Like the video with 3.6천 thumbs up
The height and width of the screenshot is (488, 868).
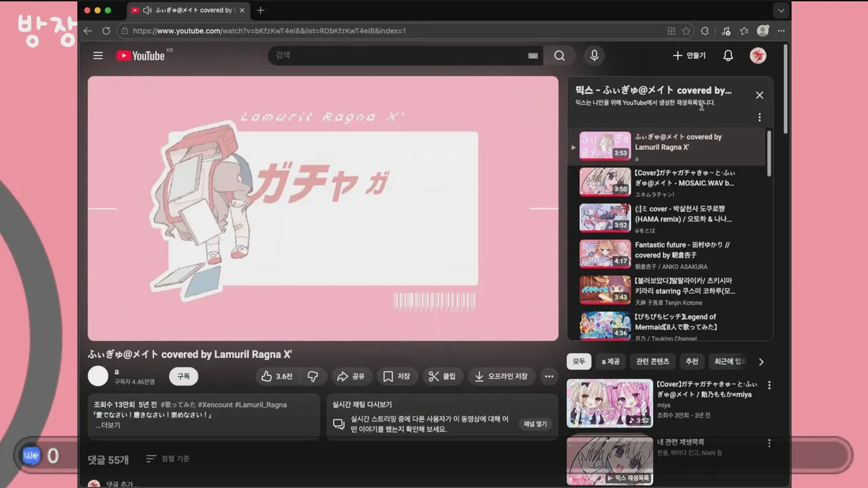click(277, 376)
